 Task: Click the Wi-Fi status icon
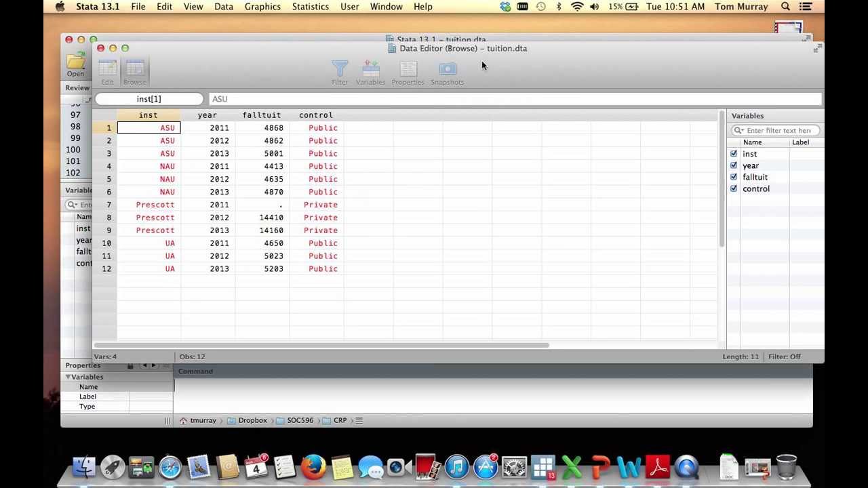pyautogui.click(x=577, y=7)
